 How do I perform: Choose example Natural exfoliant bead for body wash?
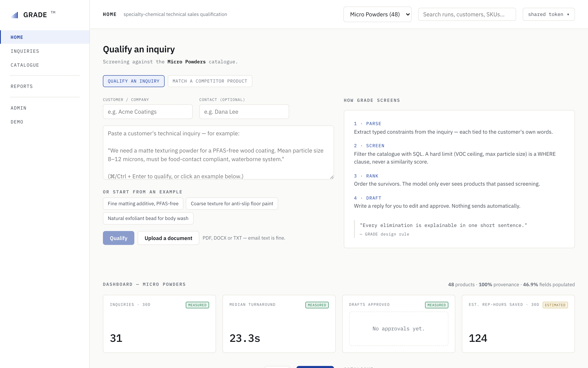point(148,218)
